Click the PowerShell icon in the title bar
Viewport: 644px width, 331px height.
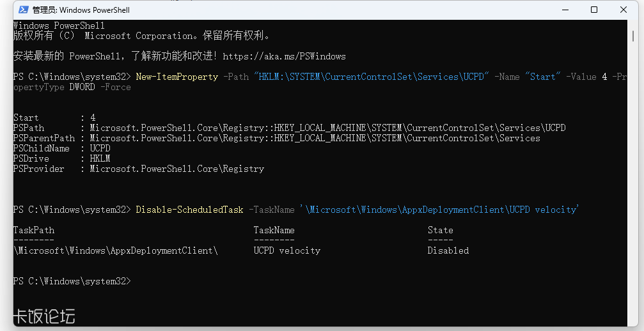pyautogui.click(x=24, y=10)
